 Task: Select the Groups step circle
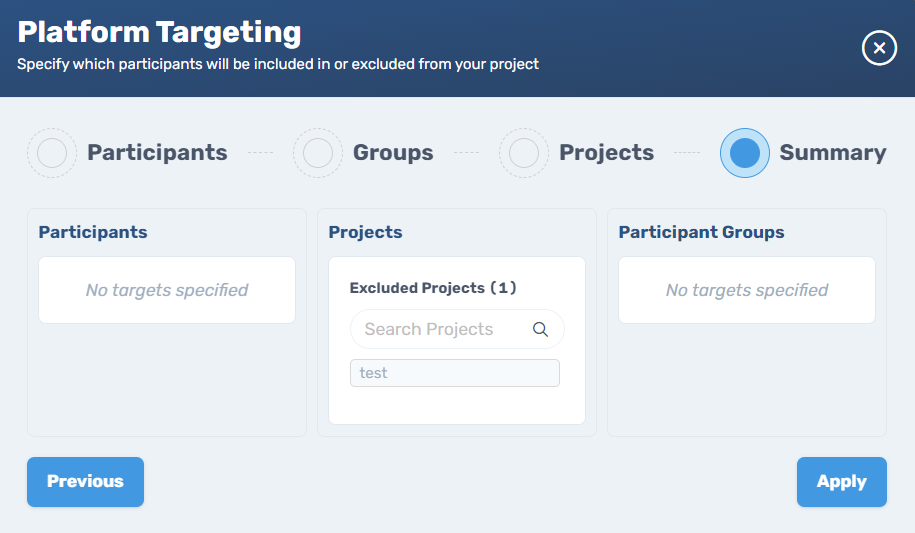[x=318, y=153]
